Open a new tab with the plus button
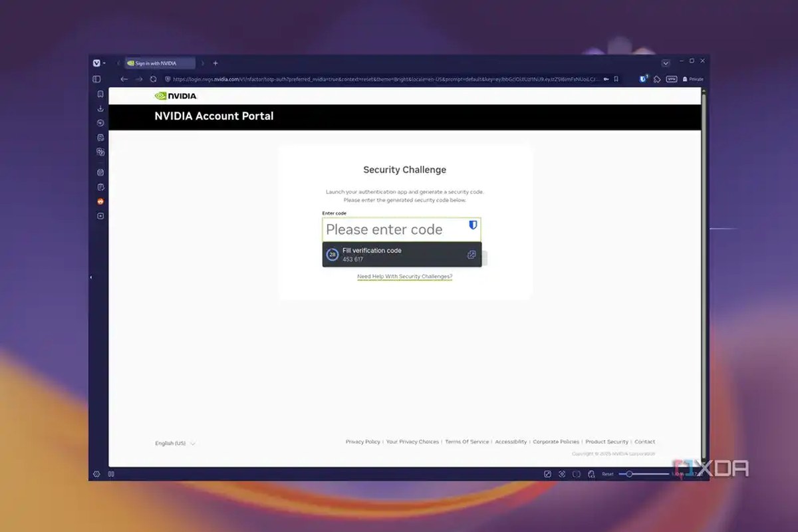This screenshot has height=532, width=798. [215, 63]
